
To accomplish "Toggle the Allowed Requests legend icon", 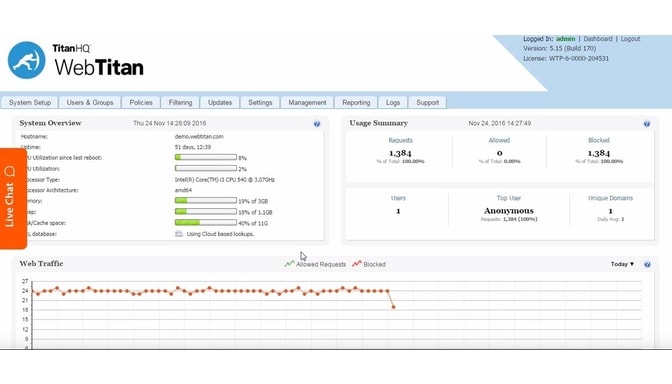I will (289, 264).
